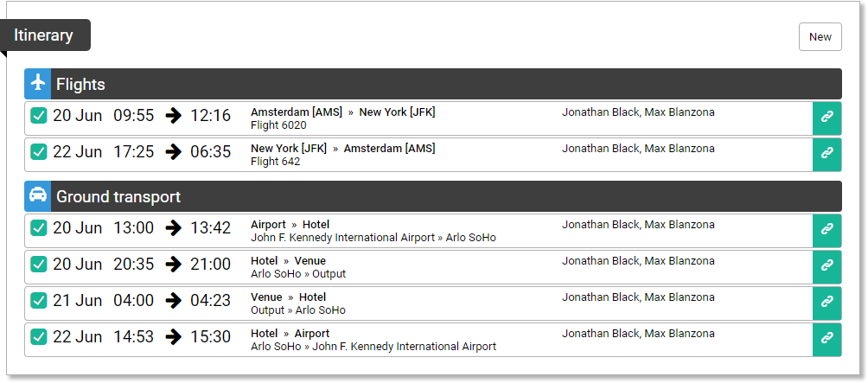Uncheck the 20 Jun 09:55 flight checkbox
The height and width of the screenshot is (383, 868).
38,116
